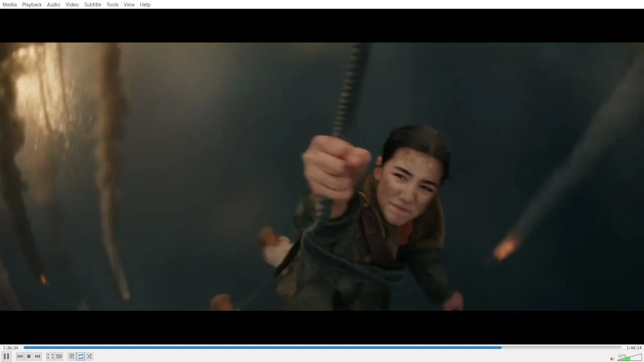Image resolution: width=644 pixels, height=362 pixels.
Task: Open the Playback menu
Action: (x=32, y=5)
